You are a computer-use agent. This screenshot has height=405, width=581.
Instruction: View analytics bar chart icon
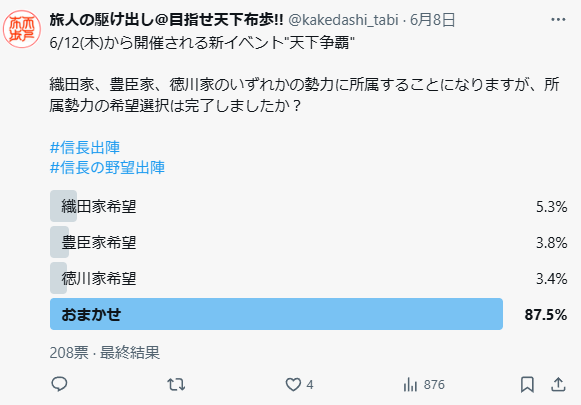(x=410, y=385)
